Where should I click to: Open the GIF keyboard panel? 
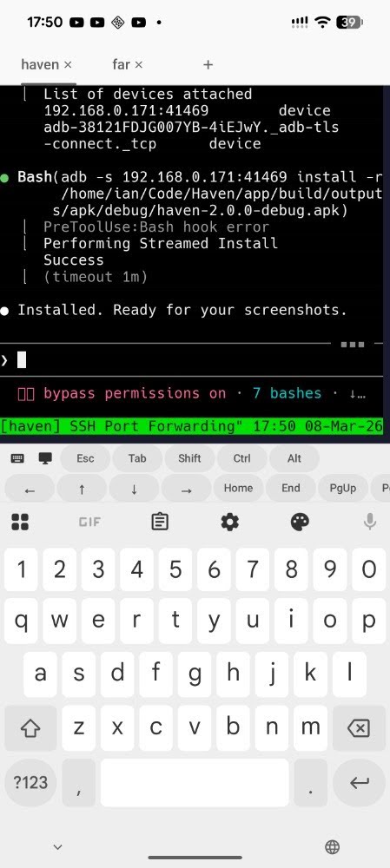[x=89, y=522]
